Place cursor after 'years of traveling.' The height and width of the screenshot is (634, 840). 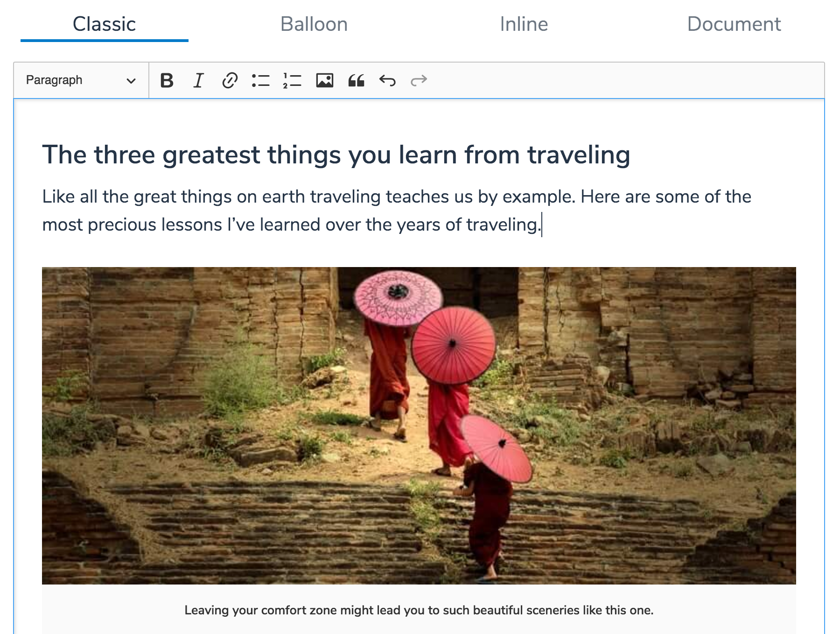click(541, 225)
